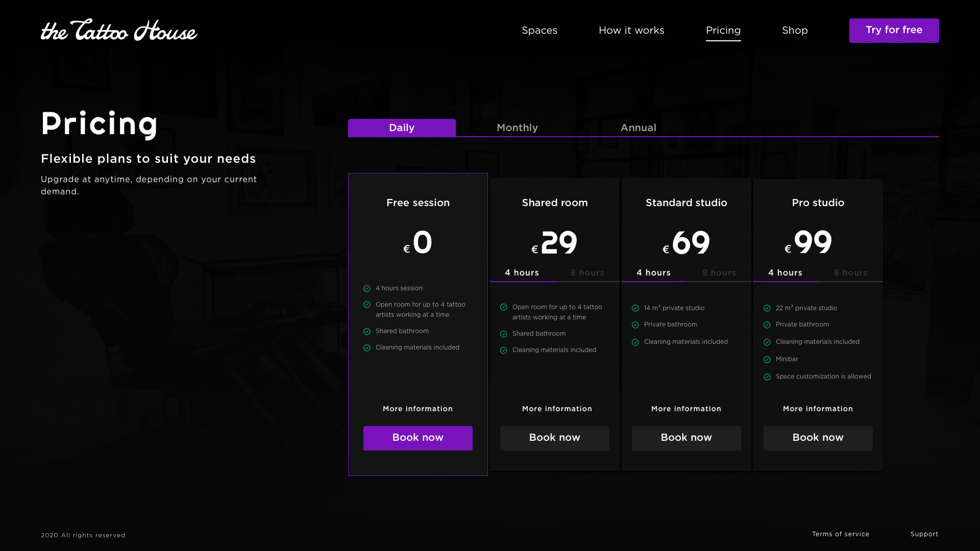This screenshot has height=551, width=980.
Task: Click the checkmark icon on Standard studio
Action: pyautogui.click(x=636, y=308)
